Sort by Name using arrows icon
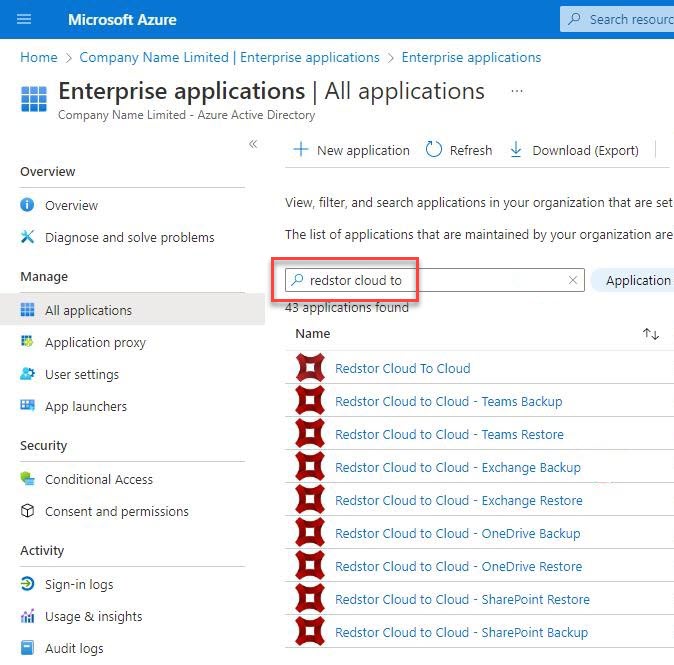This screenshot has height=665, width=674. [651, 334]
